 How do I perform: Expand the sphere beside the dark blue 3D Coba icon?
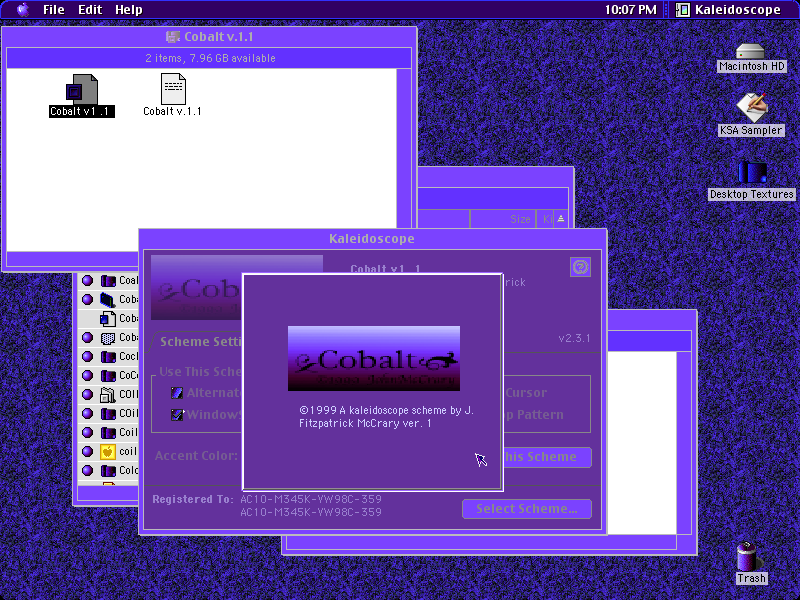pyautogui.click(x=87, y=299)
